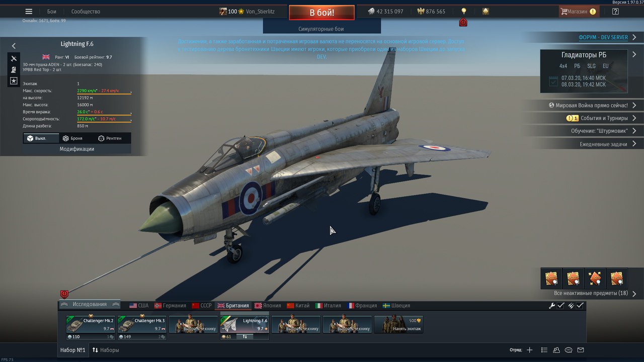This screenshot has width=644, height=362.
Task: Open the chat bubble icon
Action: pos(569,350)
